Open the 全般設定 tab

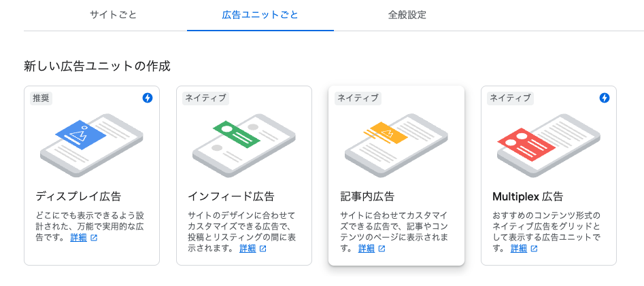[407, 15]
